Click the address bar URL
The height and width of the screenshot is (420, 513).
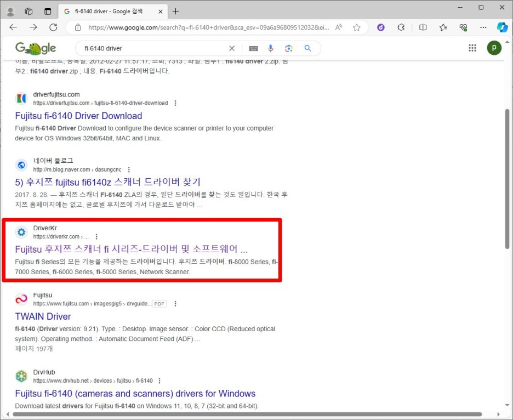[x=208, y=27]
